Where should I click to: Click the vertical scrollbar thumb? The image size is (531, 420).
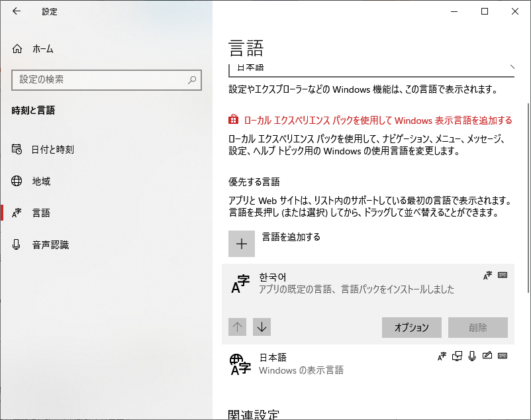coord(528,198)
